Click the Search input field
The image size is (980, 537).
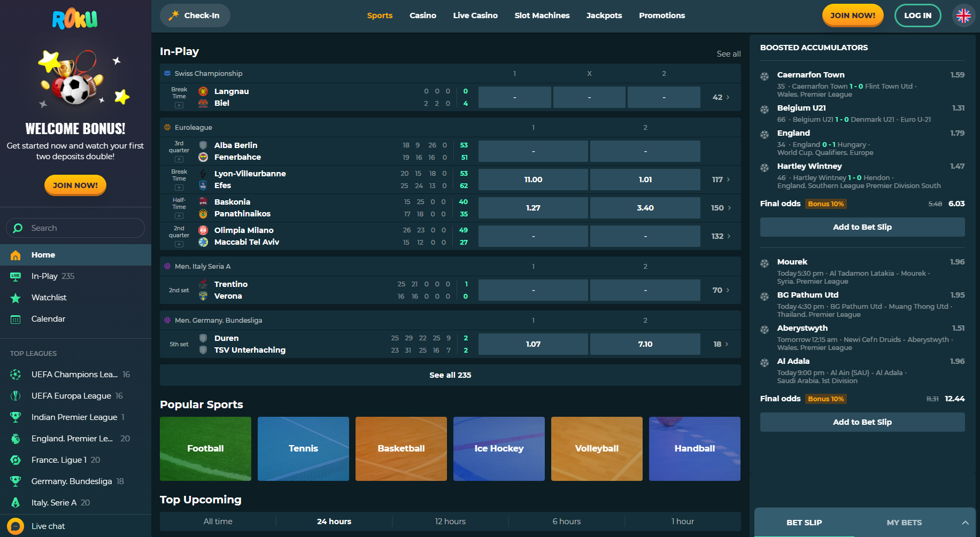80,228
